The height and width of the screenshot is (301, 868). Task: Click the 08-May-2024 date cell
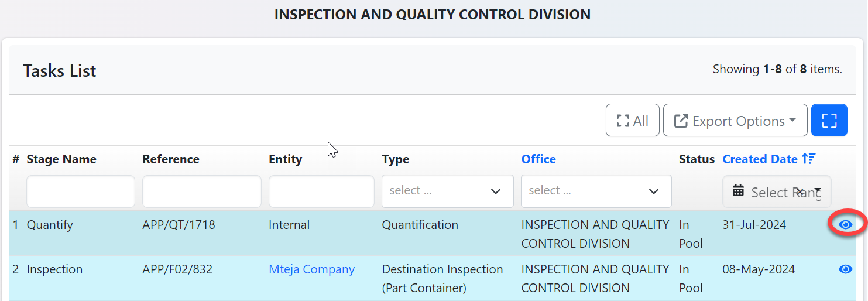759,269
